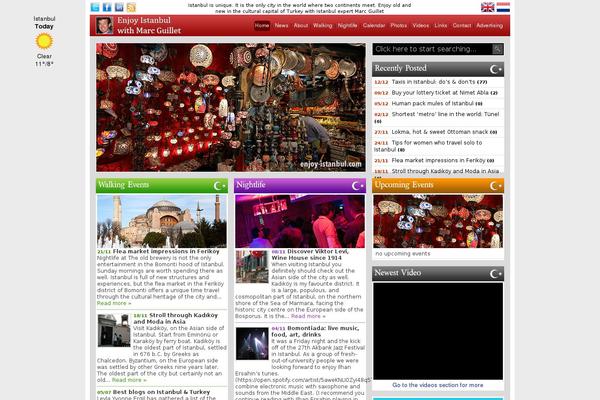This screenshot has height=400, width=600.
Task: Click the Contact menu item
Action: click(462, 25)
